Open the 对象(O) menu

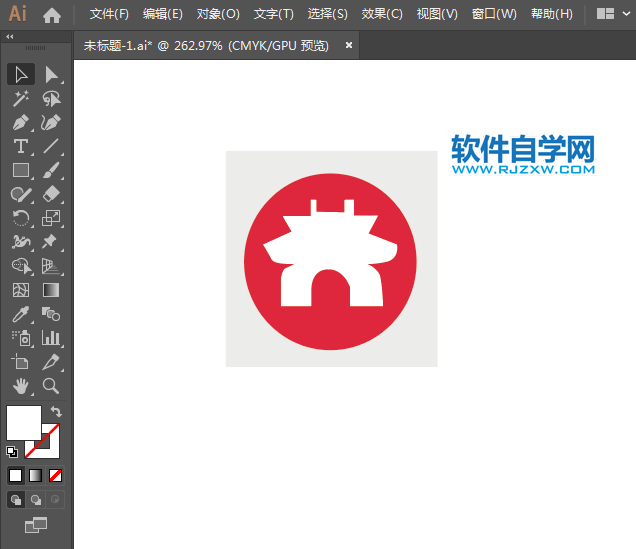pyautogui.click(x=218, y=14)
